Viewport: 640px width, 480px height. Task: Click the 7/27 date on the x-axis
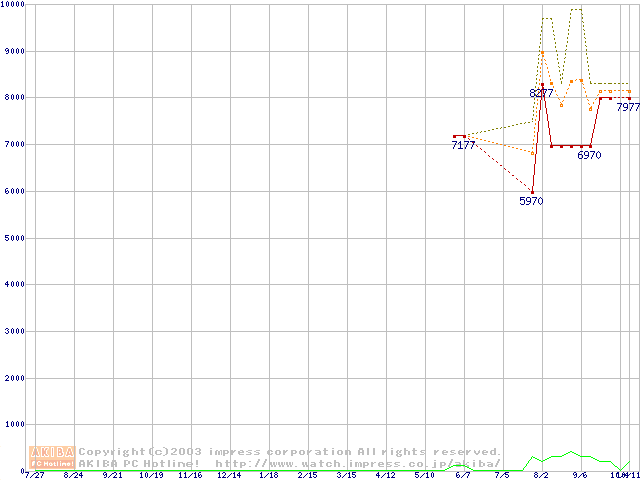(x=35, y=475)
